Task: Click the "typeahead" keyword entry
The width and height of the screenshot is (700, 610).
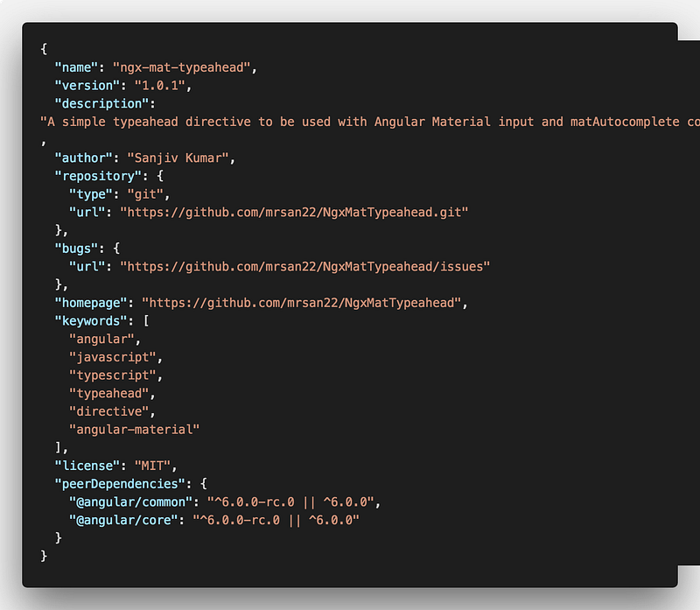Action: click(x=109, y=393)
